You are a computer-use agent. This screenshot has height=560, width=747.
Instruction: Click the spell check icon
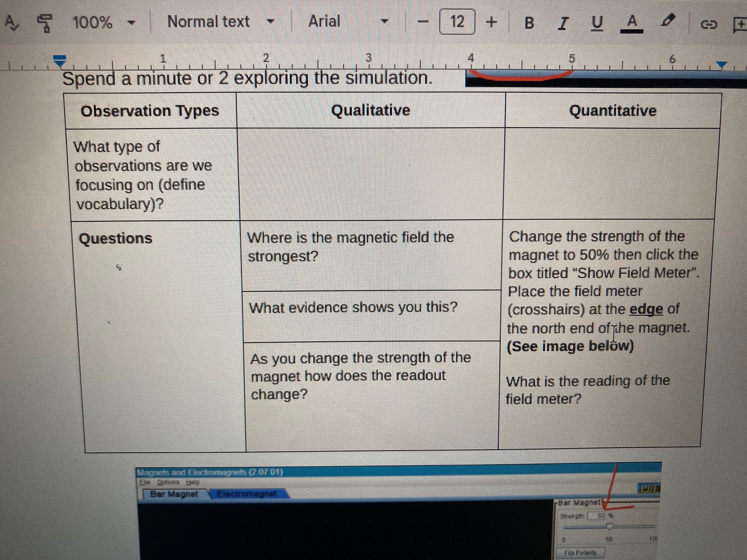[x=12, y=23]
